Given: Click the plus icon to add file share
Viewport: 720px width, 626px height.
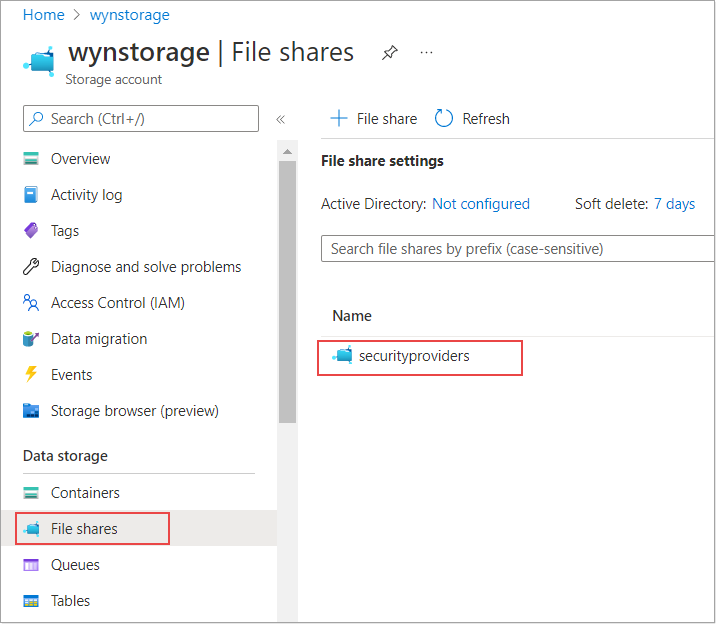Looking at the screenshot, I should 339,118.
